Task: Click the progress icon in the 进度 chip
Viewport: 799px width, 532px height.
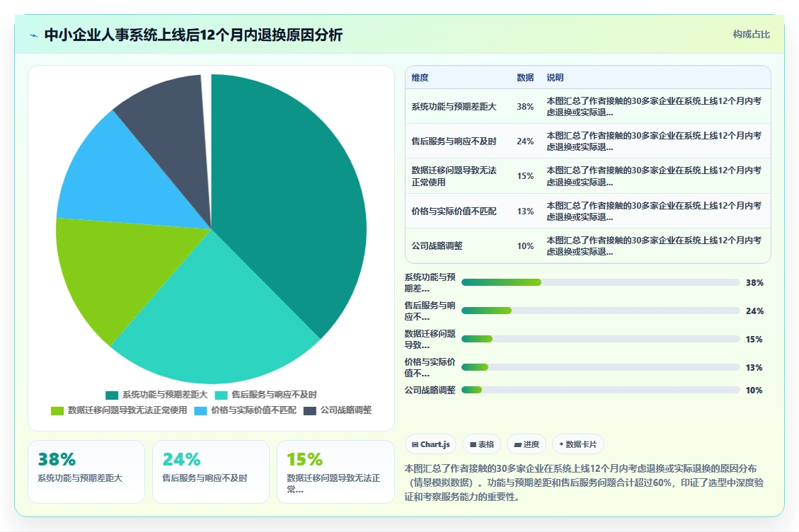Action: [518, 444]
